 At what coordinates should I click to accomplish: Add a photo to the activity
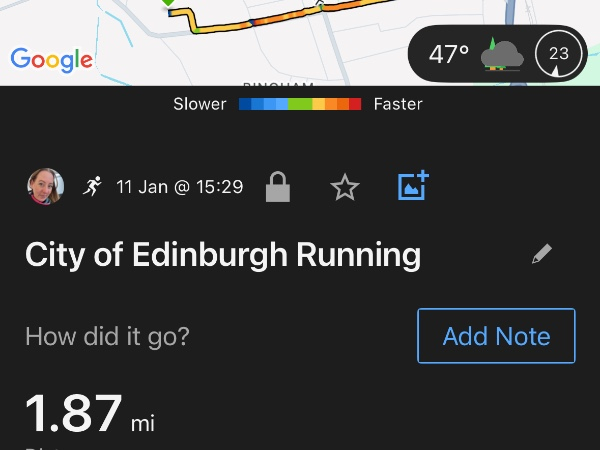(412, 186)
